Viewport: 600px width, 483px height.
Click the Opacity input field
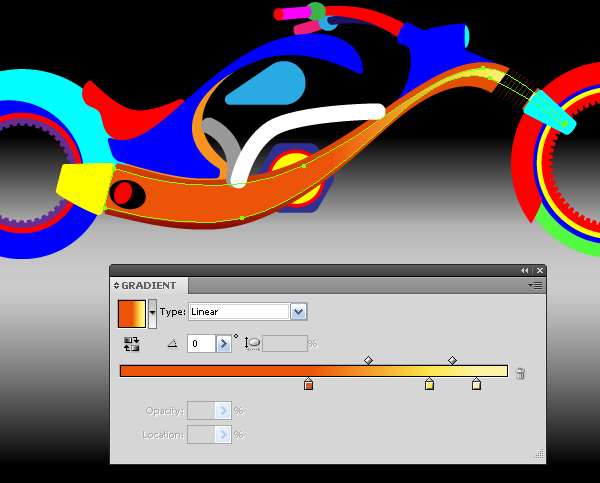[x=201, y=411]
